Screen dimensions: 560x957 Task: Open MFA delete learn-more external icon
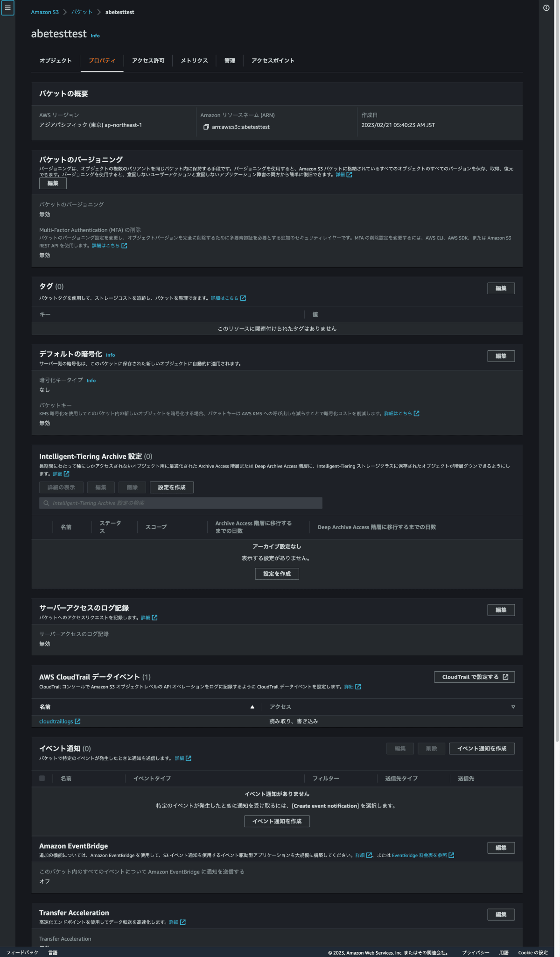(124, 246)
